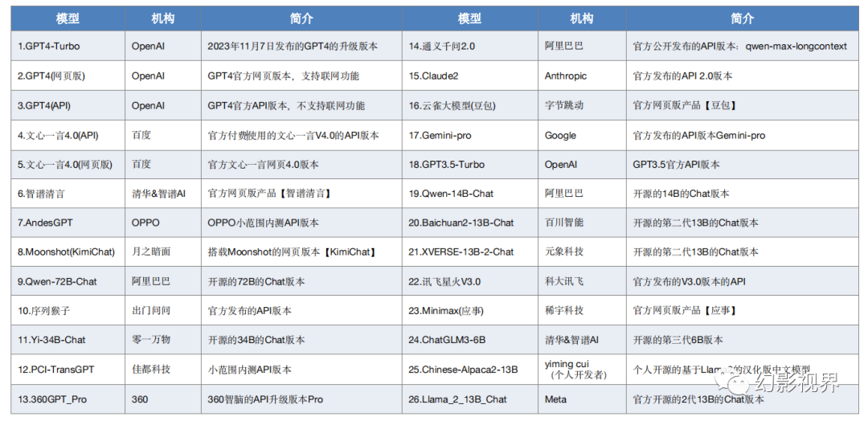The image size is (868, 421).
Task: Click the 'Meta' organization cell
Action: 583,399
